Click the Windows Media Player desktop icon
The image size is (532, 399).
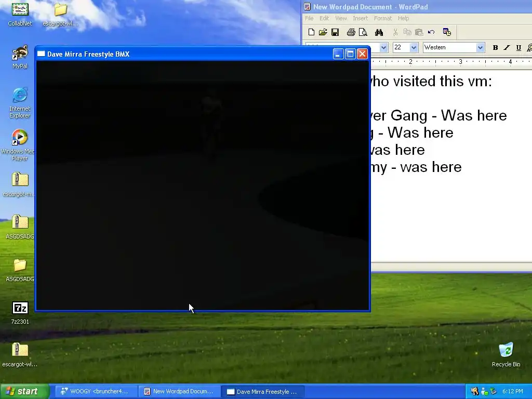click(19, 145)
